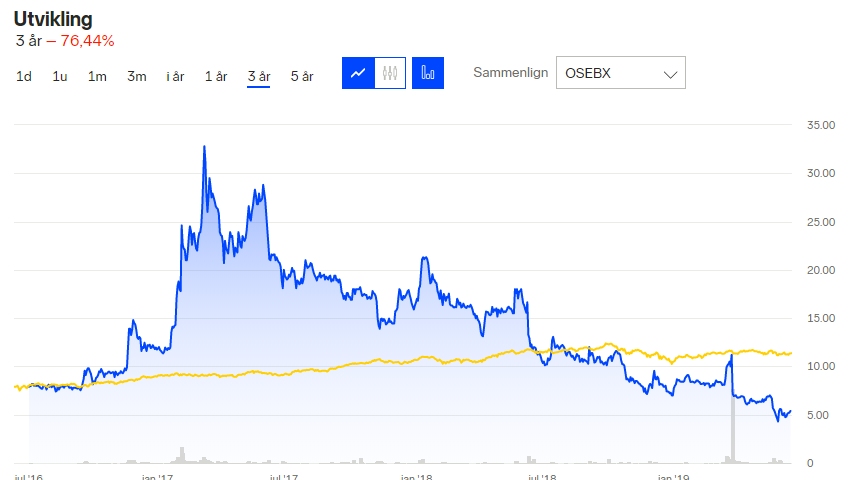Switch to the line chart view icon

coord(358,73)
